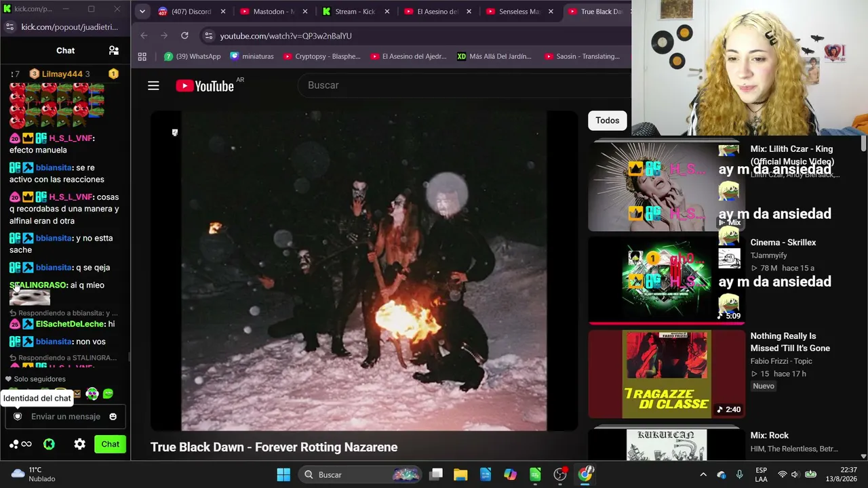Open the El Asesino del Ajedr... bookmark
The image size is (868, 488).
click(x=408, y=56)
